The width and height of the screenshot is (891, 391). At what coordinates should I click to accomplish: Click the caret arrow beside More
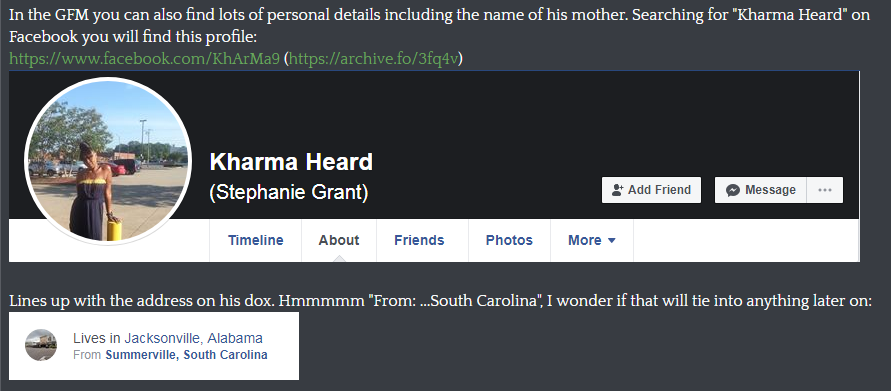[611, 241]
